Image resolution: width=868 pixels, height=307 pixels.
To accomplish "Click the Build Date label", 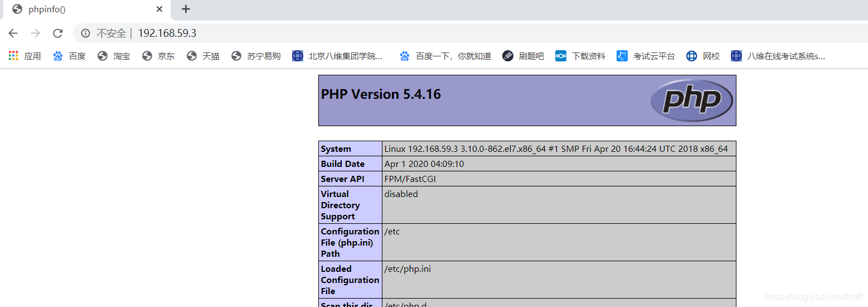I will pos(342,164).
